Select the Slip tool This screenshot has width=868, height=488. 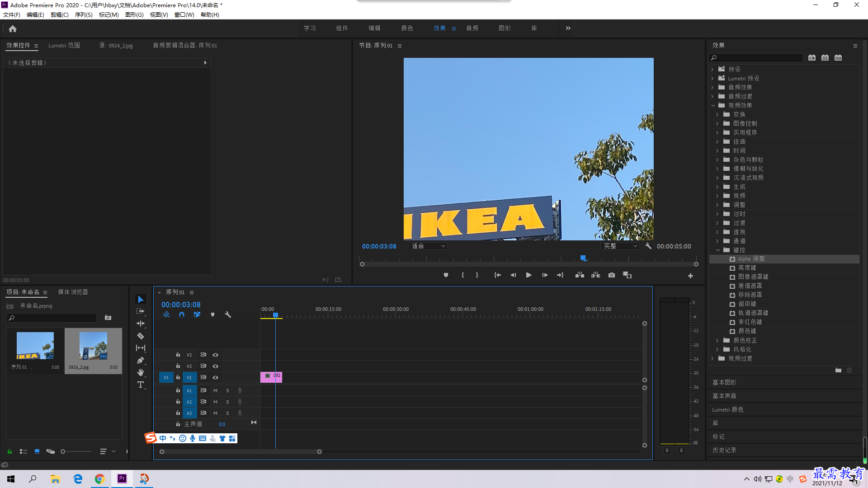pos(141,348)
